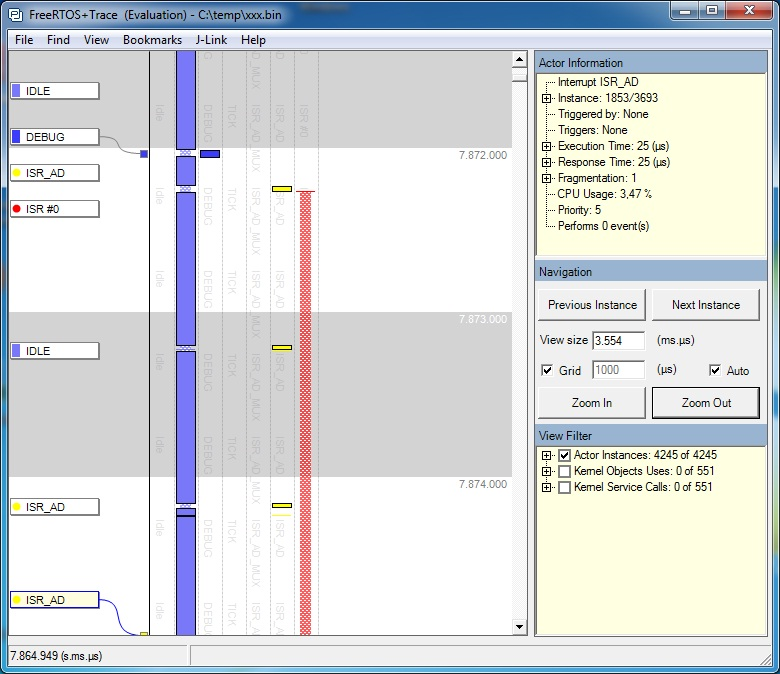Enable the Kernel Objects Uses filter checkbox
Viewport: 780px width, 674px height.
564,471
